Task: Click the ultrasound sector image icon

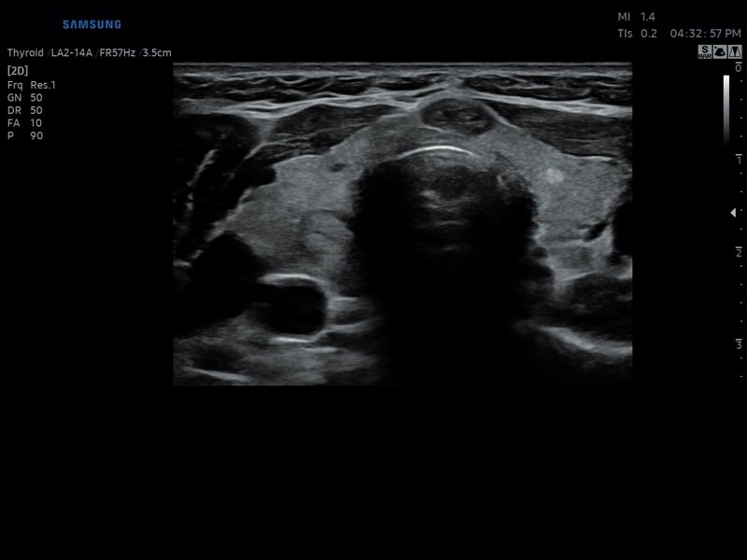Action: point(720,53)
